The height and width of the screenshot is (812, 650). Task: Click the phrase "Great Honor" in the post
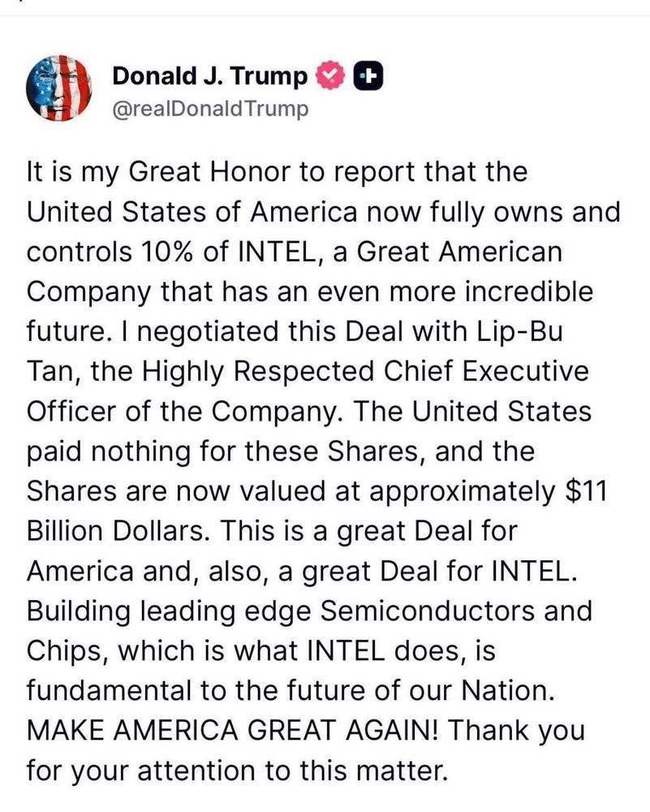coord(209,172)
